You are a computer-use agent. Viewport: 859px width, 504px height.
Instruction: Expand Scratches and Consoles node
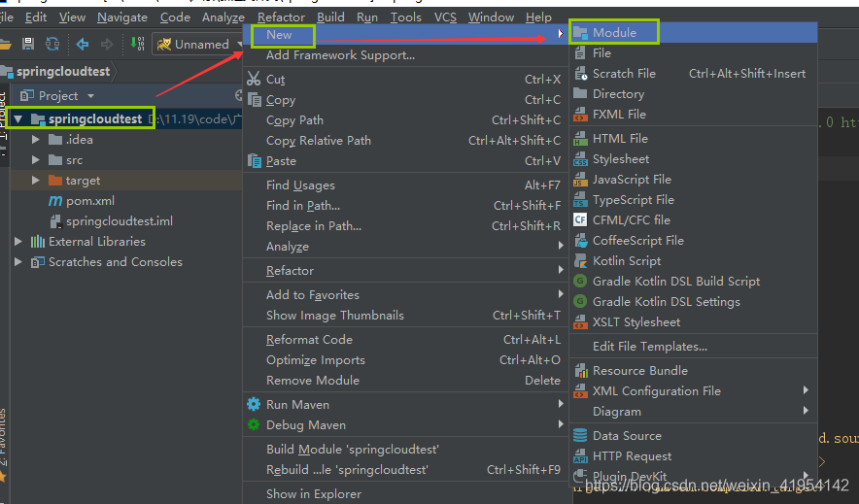18,261
